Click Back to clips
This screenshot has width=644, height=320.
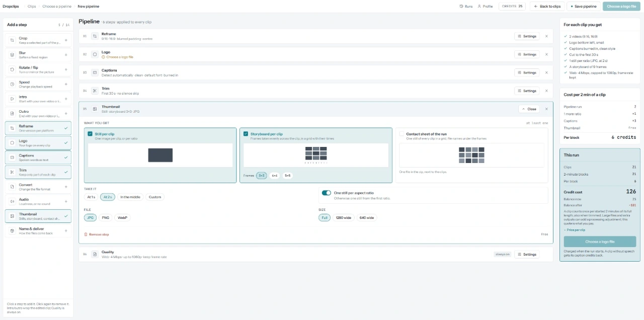547,7
